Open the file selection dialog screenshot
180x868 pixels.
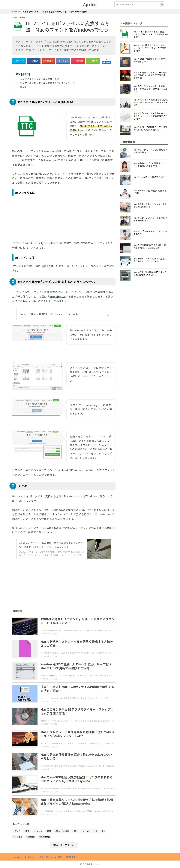37,376
